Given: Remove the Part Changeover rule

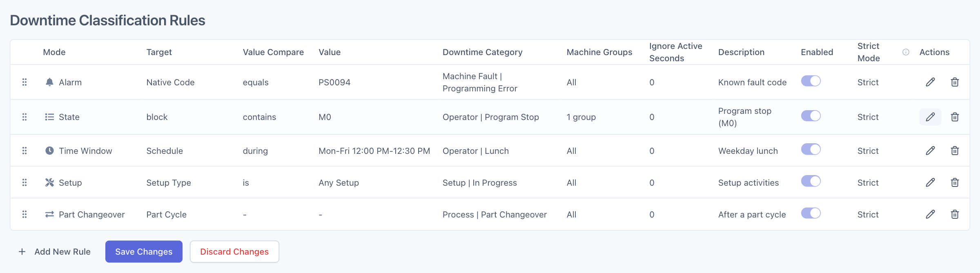Looking at the screenshot, I should [x=955, y=214].
